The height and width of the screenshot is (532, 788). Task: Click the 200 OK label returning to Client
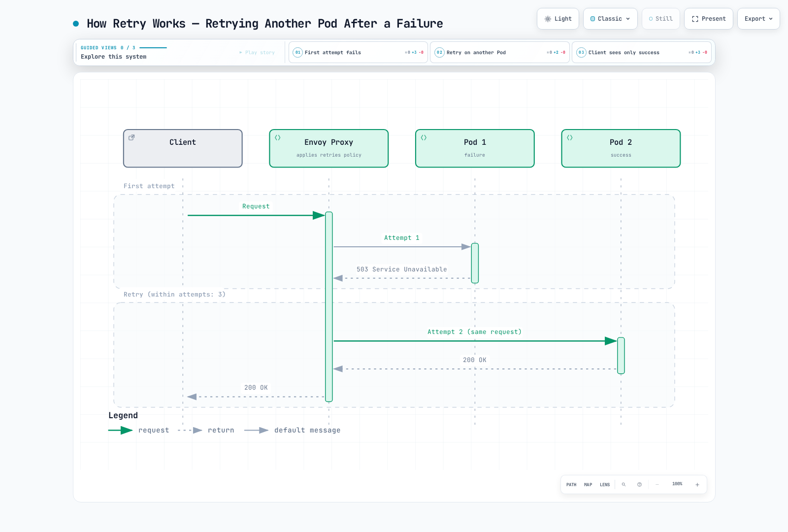click(x=256, y=388)
